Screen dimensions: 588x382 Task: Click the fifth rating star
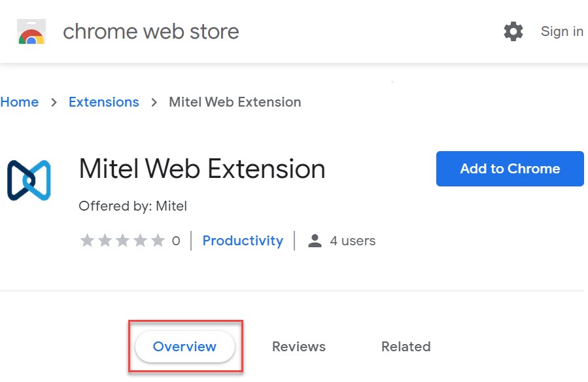coord(158,241)
